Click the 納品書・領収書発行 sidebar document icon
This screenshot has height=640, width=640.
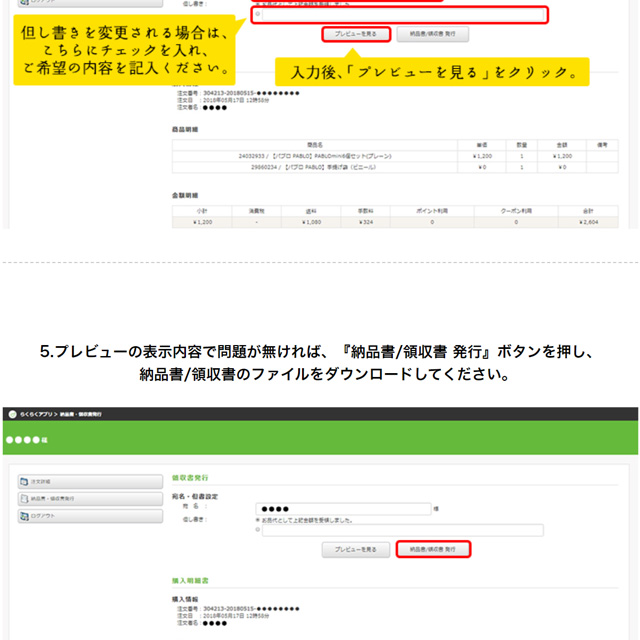pos(24,498)
